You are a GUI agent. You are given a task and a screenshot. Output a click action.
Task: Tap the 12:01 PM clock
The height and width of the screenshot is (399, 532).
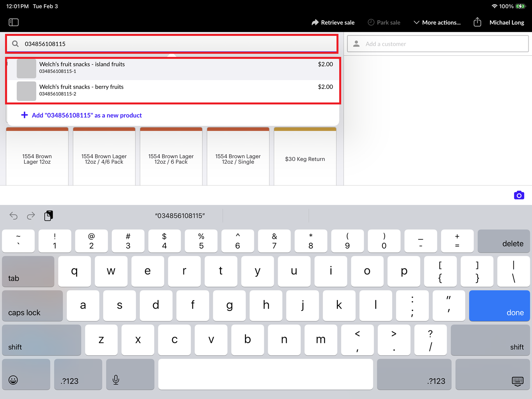18,6
